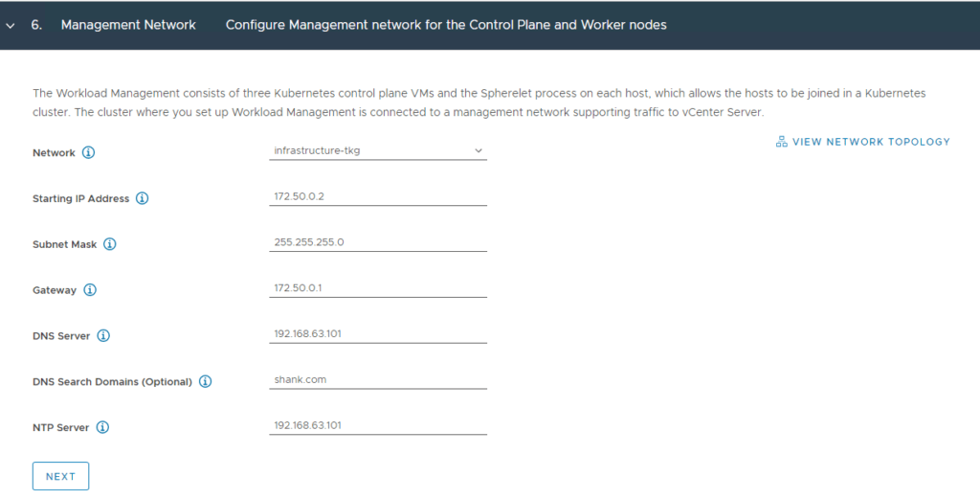Click the NEXT button

[60, 476]
